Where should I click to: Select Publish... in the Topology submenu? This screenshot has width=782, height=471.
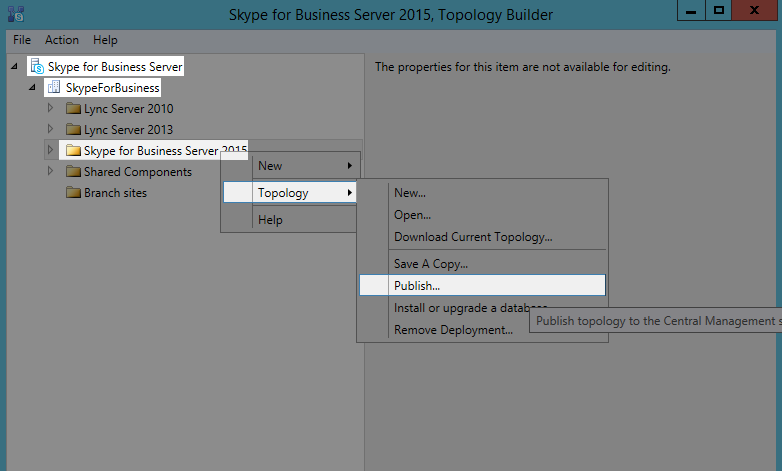click(482, 285)
